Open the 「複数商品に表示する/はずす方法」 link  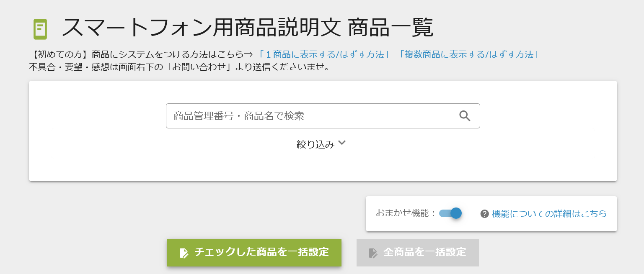tap(468, 55)
